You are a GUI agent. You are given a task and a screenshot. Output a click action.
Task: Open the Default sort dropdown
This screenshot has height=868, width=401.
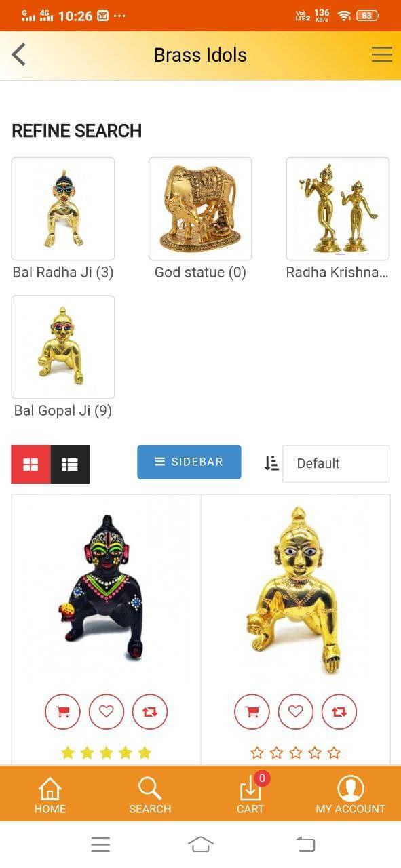point(336,464)
